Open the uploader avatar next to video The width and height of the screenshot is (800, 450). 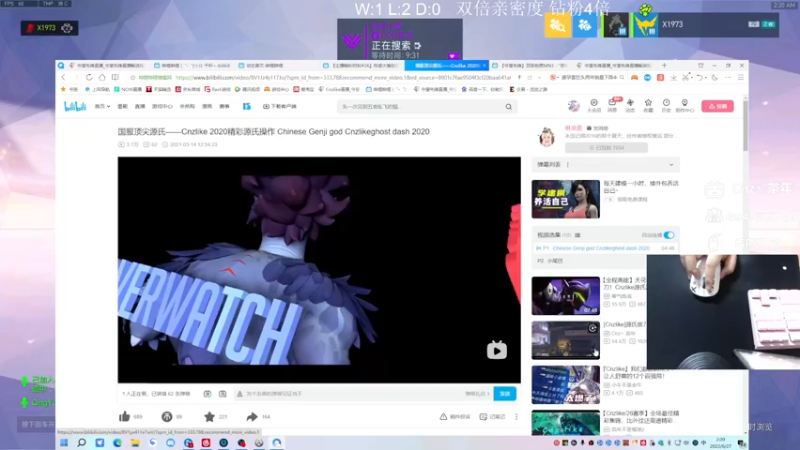546,137
